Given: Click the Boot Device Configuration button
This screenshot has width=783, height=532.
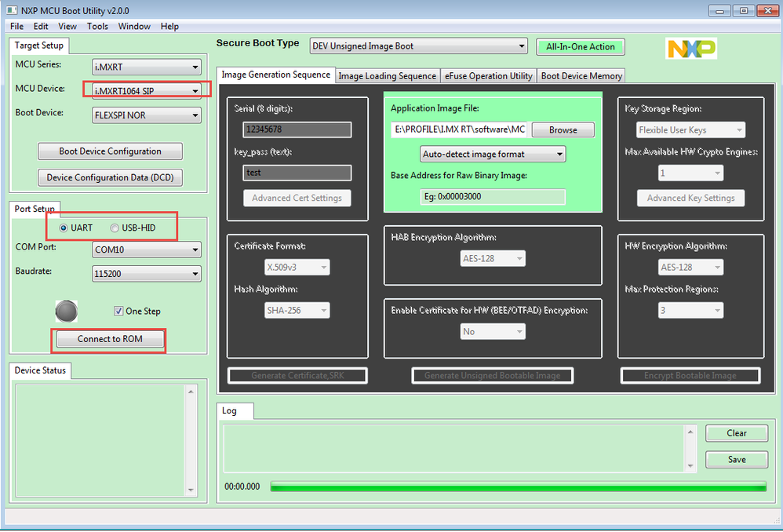Looking at the screenshot, I should [110, 151].
